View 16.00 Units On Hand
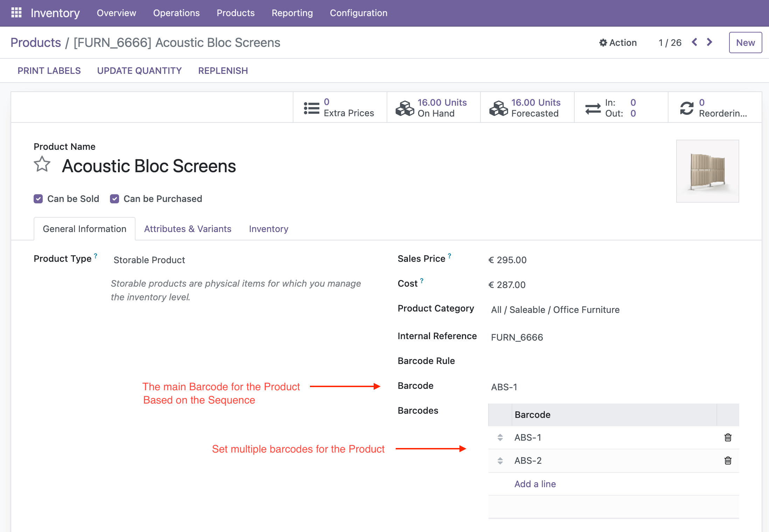The height and width of the screenshot is (532, 769). click(x=433, y=108)
